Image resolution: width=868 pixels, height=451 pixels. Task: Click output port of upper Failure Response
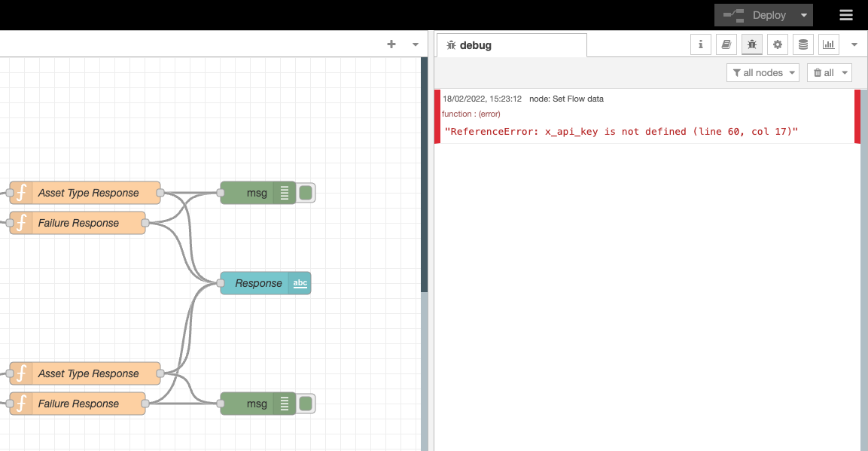coord(145,223)
